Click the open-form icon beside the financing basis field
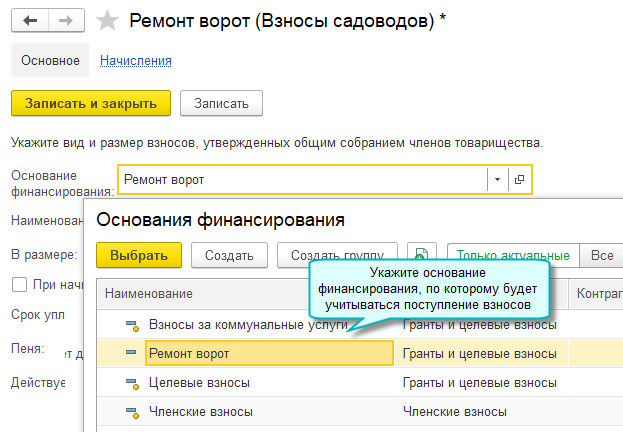The width and height of the screenshot is (623, 432). [x=518, y=180]
